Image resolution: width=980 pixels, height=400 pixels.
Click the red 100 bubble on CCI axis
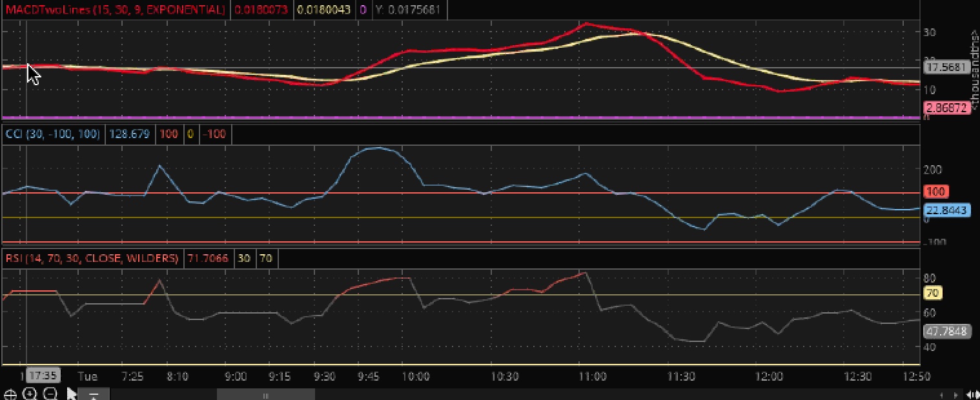[x=935, y=192]
